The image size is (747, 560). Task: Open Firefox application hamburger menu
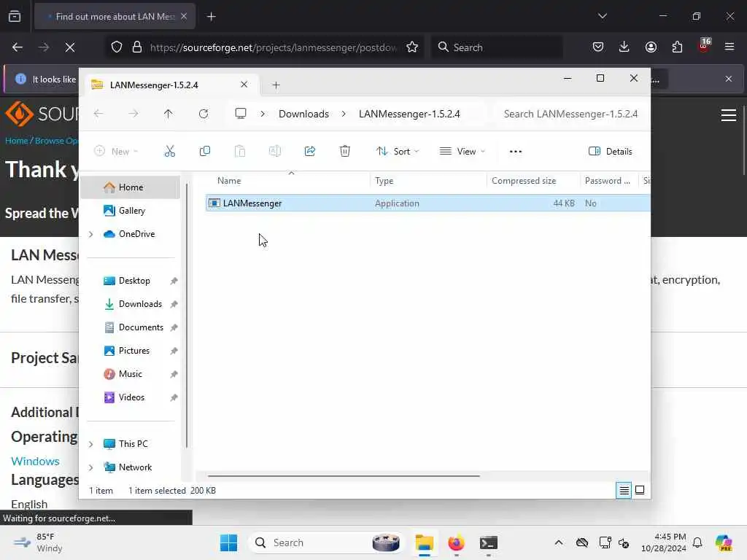click(729, 47)
